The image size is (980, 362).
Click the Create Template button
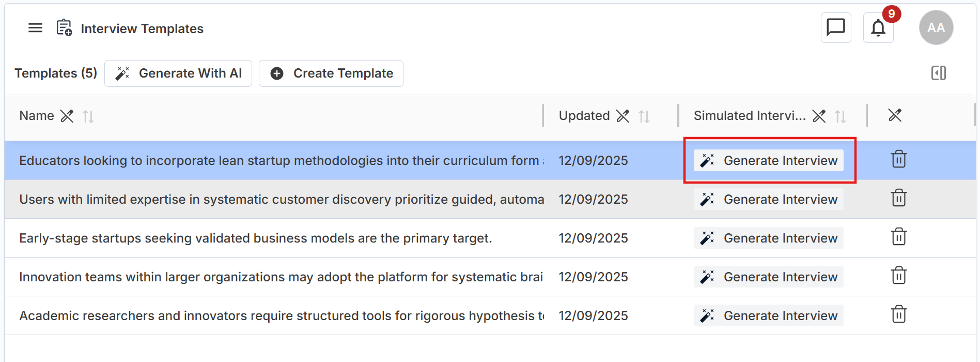click(331, 73)
